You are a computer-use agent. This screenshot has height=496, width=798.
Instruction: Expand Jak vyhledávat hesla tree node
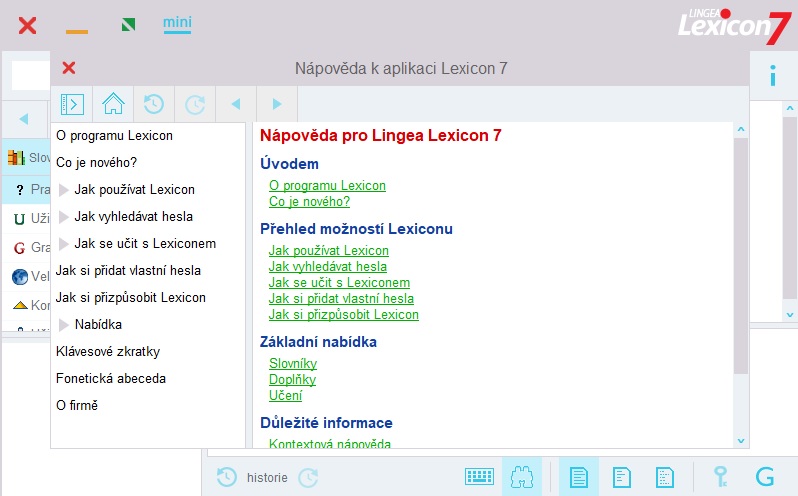tap(64, 217)
